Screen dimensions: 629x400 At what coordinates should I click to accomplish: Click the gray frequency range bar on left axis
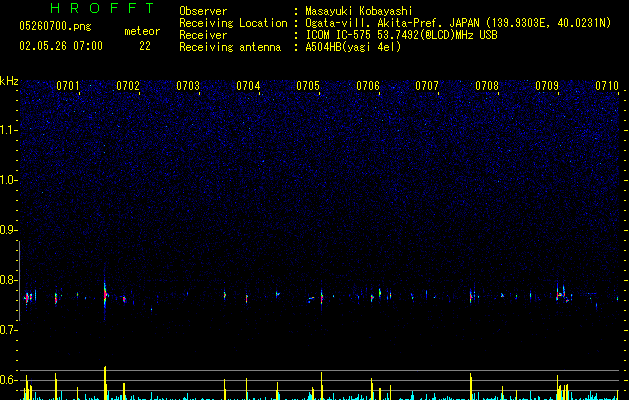pos(20,281)
